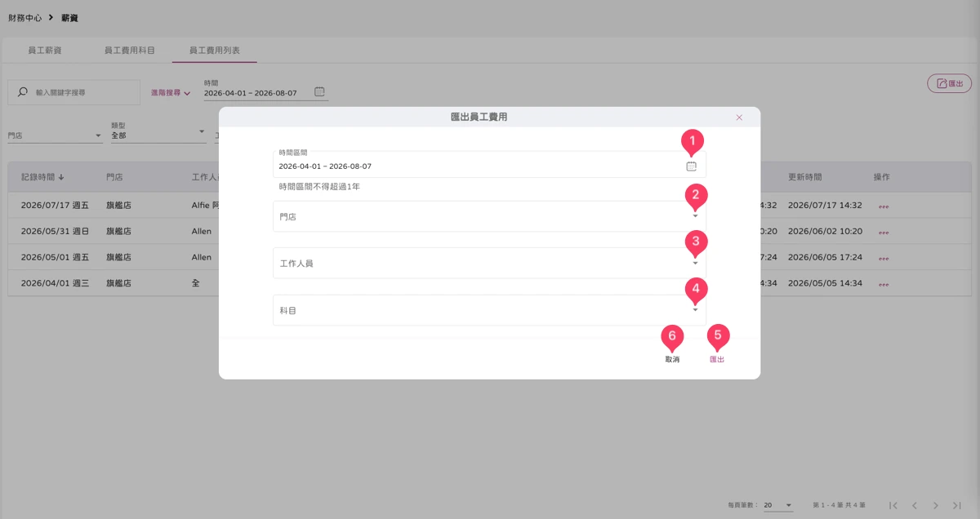
Task: Confirm the export with the dialog's 匯出 button
Action: coord(717,359)
